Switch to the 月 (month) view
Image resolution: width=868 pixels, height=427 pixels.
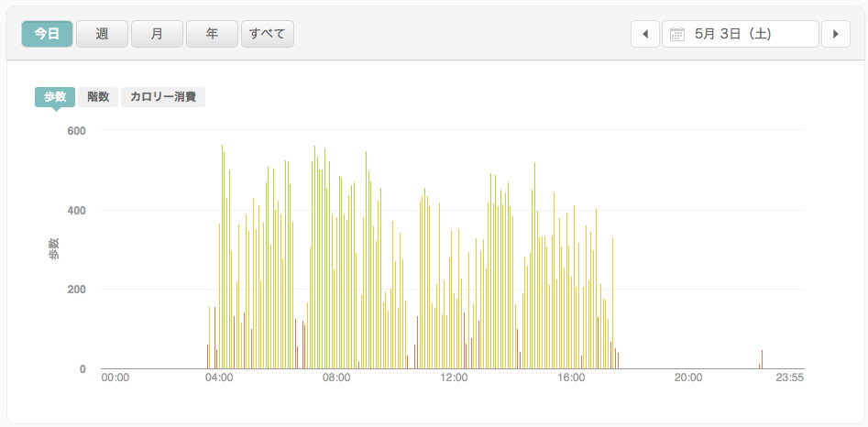point(158,34)
